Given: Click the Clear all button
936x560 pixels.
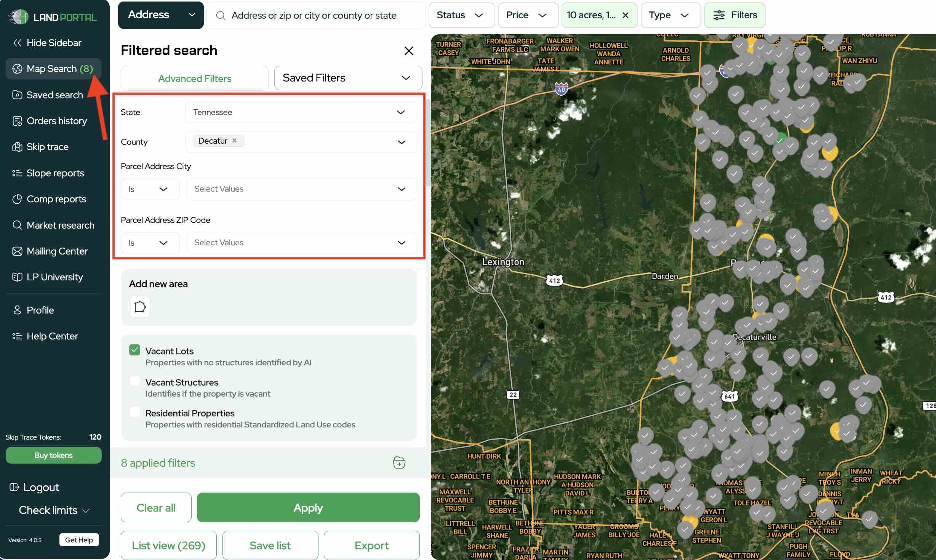Looking at the screenshot, I should pyautogui.click(x=156, y=507).
